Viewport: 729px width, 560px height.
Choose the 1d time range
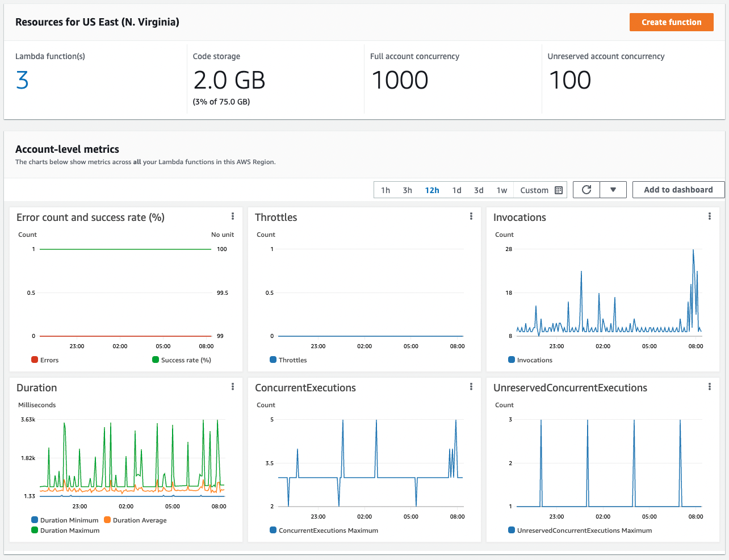[x=456, y=190]
